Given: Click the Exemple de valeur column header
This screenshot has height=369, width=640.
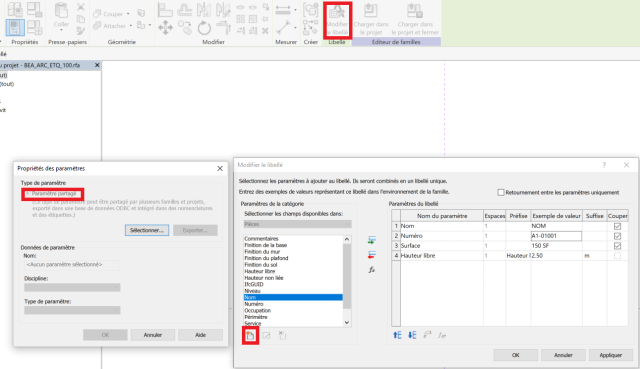Looking at the screenshot, I should click(x=556, y=216).
